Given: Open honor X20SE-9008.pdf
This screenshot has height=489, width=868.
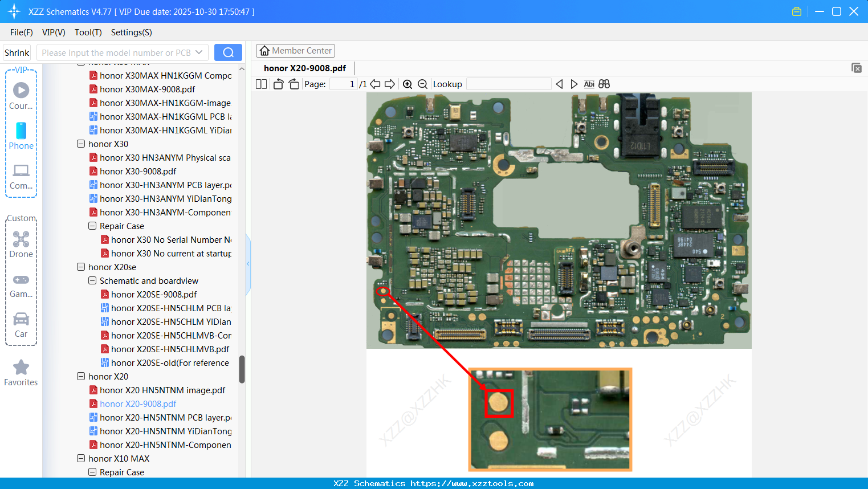Looking at the screenshot, I should tap(154, 295).
